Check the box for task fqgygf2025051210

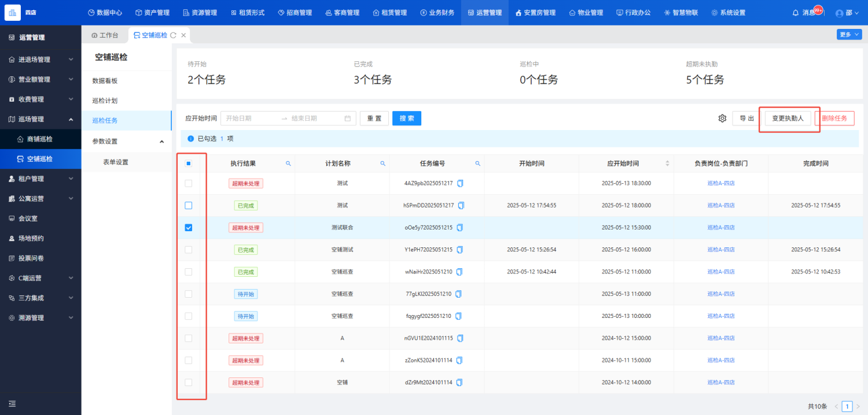(189, 316)
